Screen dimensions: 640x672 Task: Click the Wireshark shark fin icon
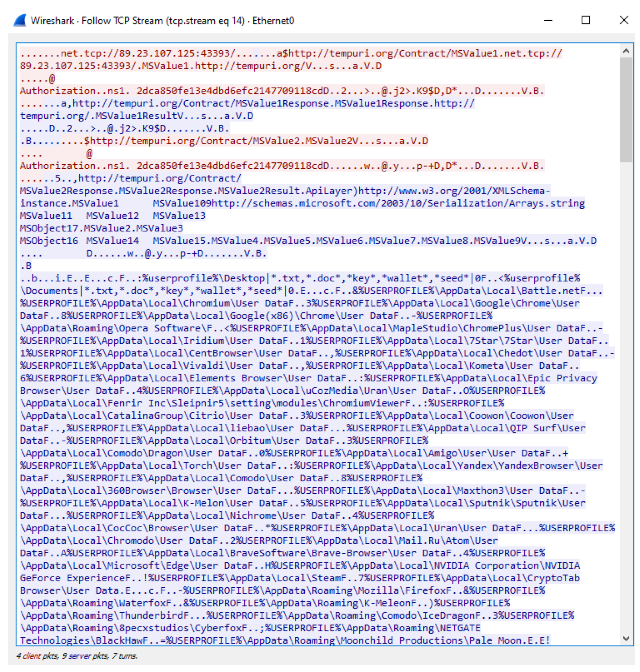20,20
